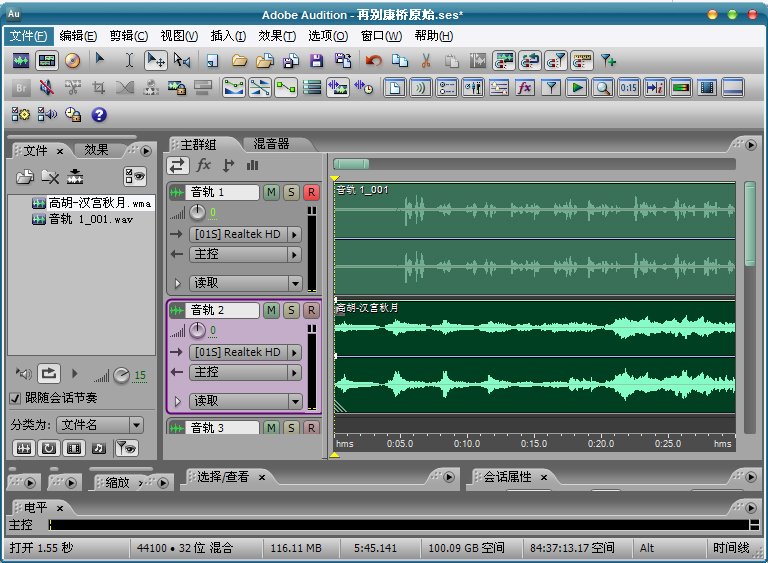Click the Undo arrow icon
Image resolution: width=768 pixels, height=563 pixels.
tap(373, 61)
